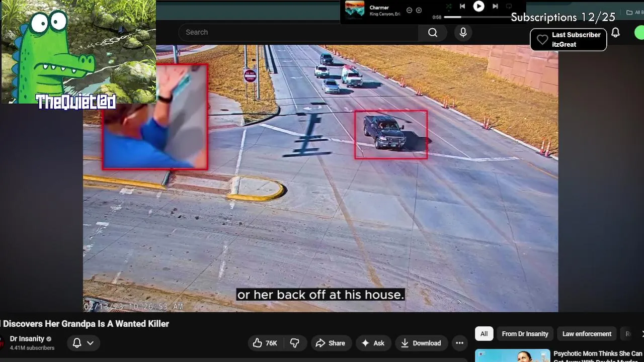Click the video title text
Image resolution: width=644 pixels, height=362 pixels.
point(85,324)
